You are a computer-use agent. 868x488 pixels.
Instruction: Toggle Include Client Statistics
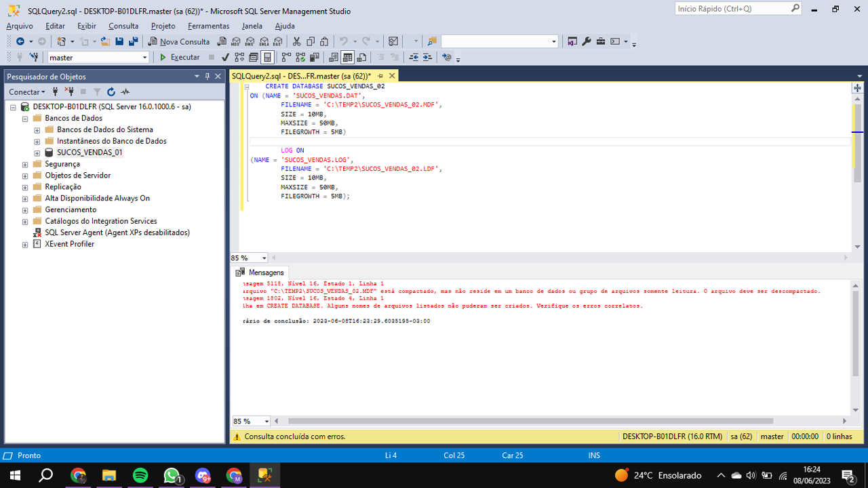pyautogui.click(x=315, y=58)
